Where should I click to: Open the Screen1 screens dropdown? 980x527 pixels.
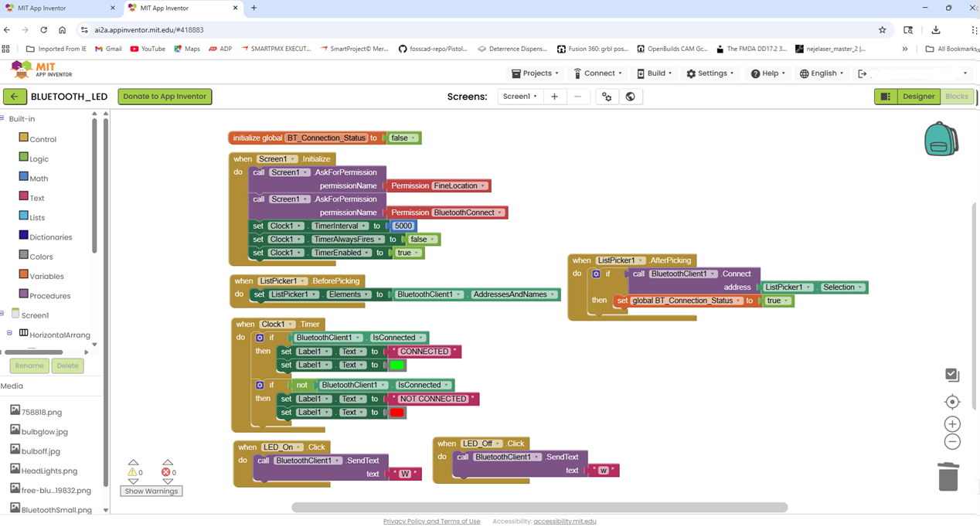coord(519,97)
